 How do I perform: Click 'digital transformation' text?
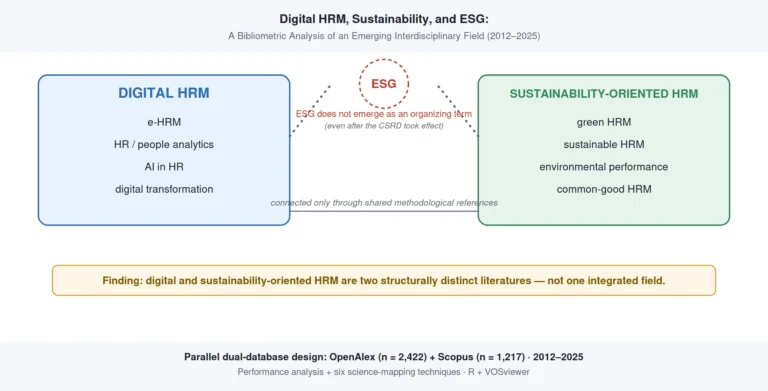tap(164, 189)
